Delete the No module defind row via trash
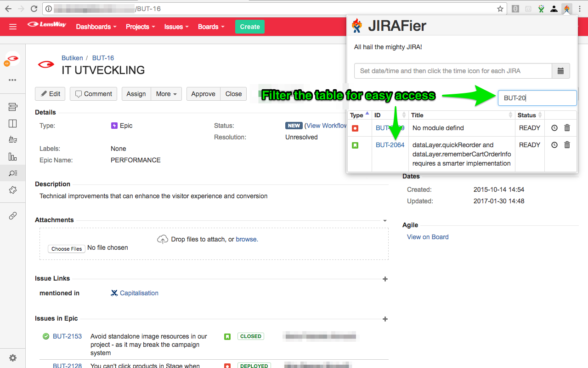The width and height of the screenshot is (588, 368). pos(567,128)
